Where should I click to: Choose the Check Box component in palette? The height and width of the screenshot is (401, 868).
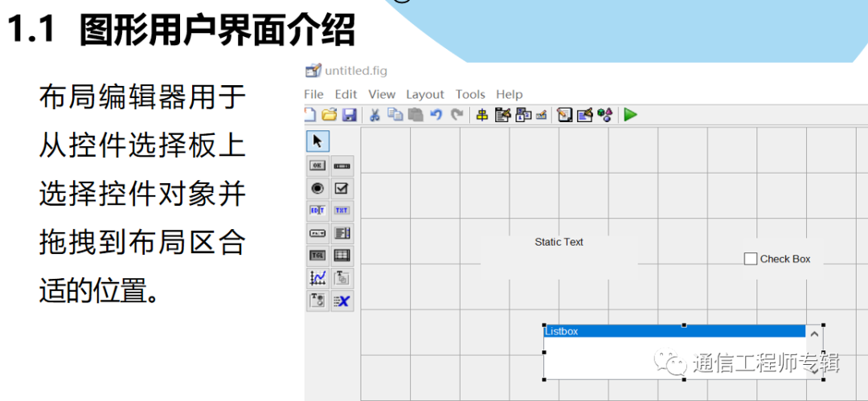[x=342, y=188]
